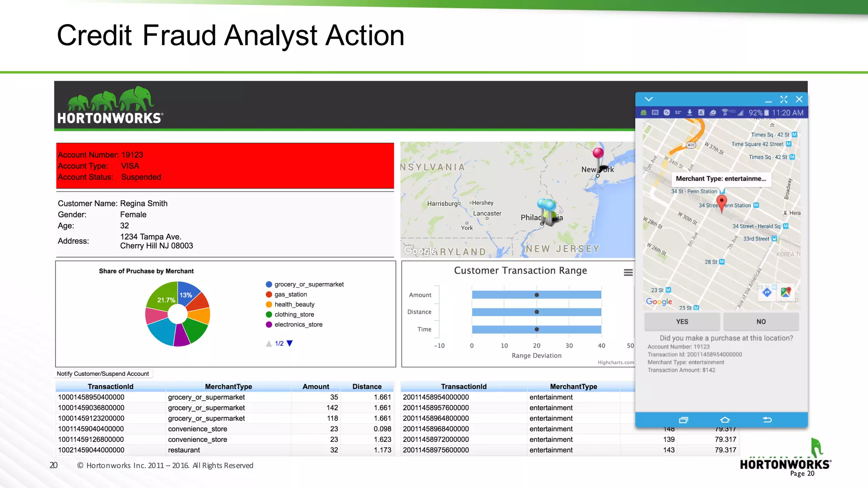This screenshot has width=868, height=488.
Task: Select transaction row 10011459040400000
Action: click(x=225, y=429)
